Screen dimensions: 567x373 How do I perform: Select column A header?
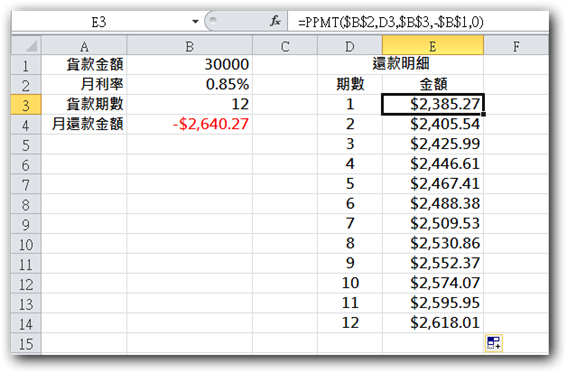[x=84, y=46]
